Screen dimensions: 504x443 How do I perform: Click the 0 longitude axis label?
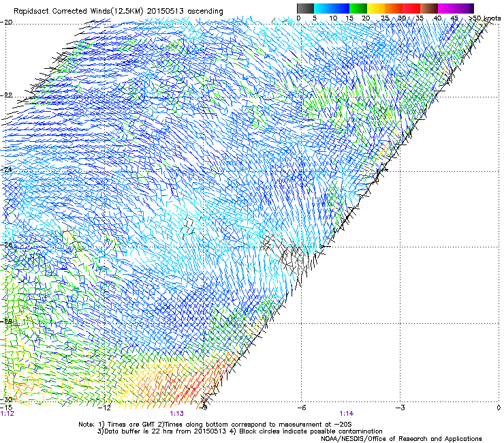pos(499,408)
